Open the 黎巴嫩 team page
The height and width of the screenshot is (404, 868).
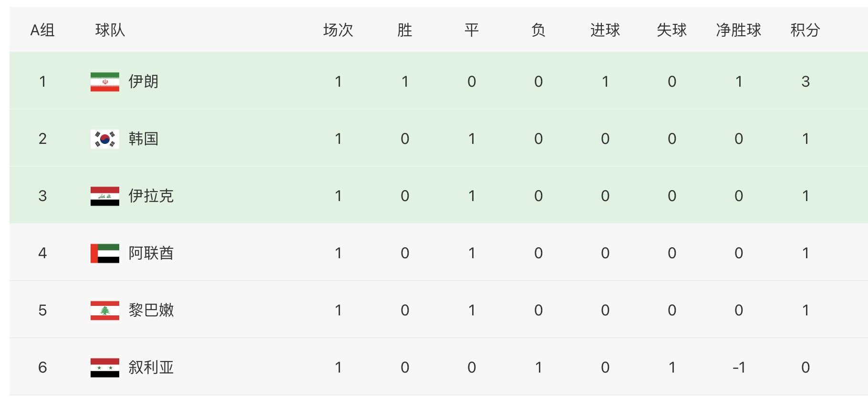tap(151, 310)
